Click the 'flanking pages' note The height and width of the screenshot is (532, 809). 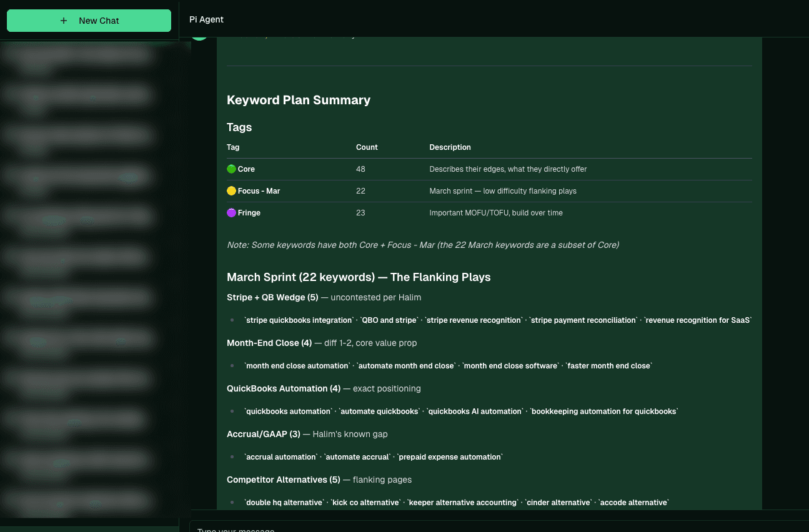pyautogui.click(x=382, y=480)
